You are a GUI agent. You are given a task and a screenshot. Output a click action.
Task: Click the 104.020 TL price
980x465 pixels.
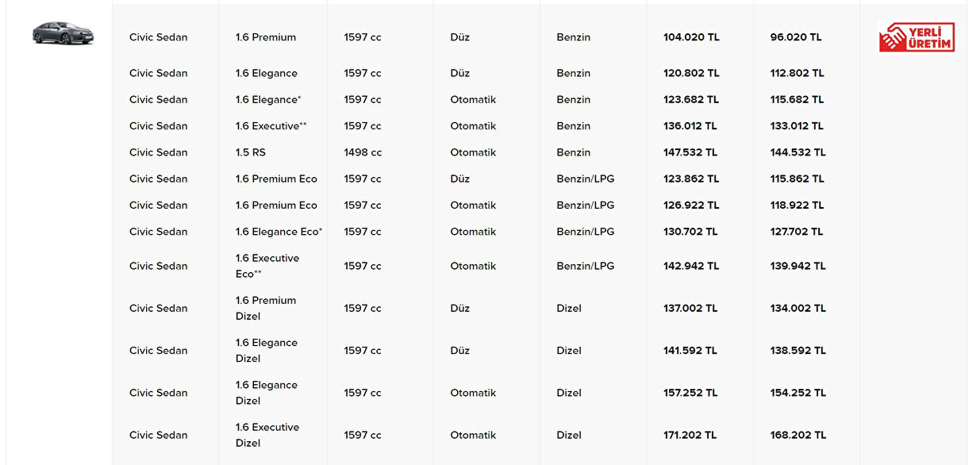tap(691, 37)
